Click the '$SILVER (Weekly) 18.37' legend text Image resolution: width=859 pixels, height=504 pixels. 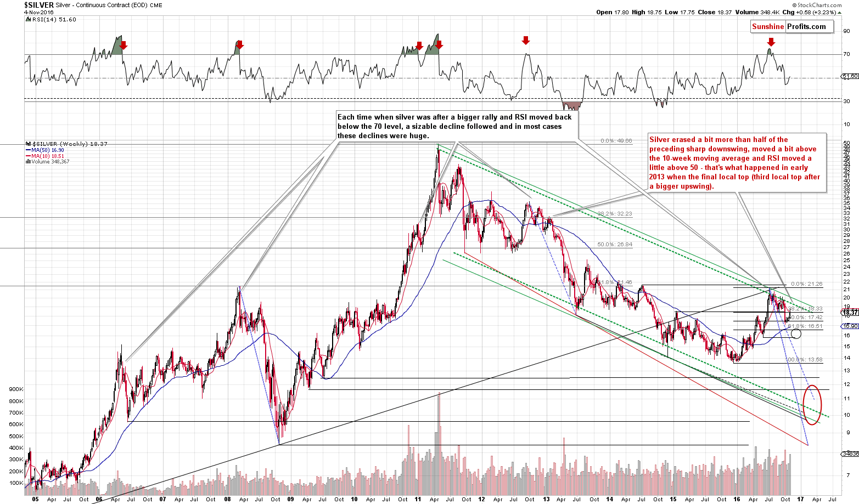[69, 144]
